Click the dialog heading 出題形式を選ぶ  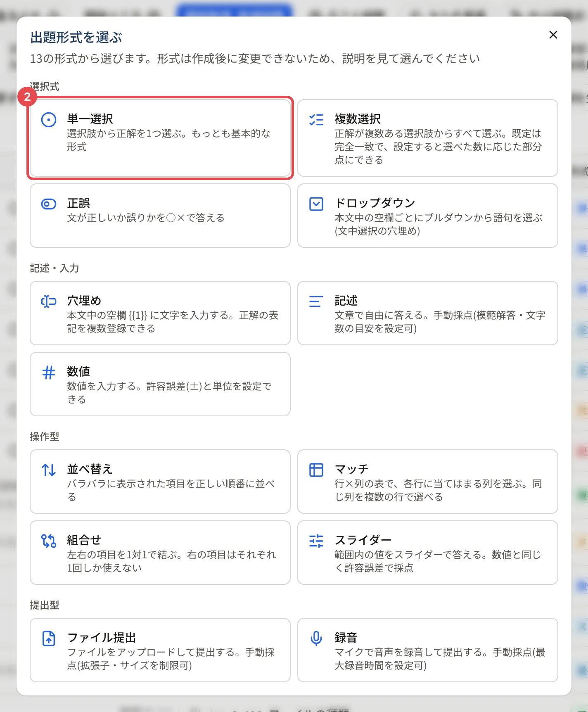pyautogui.click(x=76, y=38)
